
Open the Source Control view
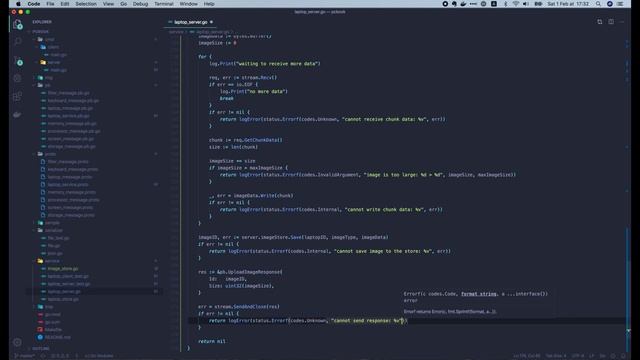click(x=17, y=60)
